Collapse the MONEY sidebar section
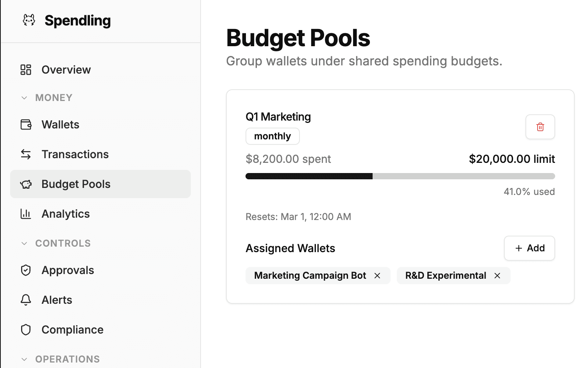The width and height of the screenshot is (588, 368). pyautogui.click(x=24, y=98)
